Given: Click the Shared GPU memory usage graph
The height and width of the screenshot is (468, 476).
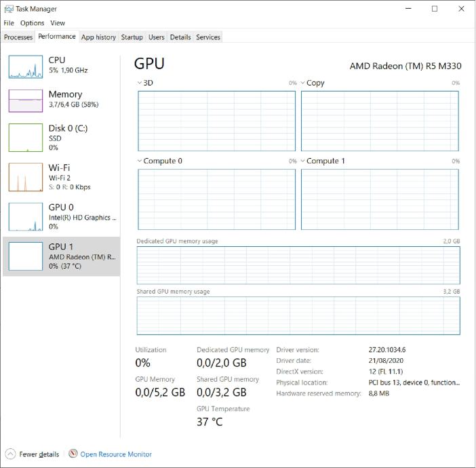Looking at the screenshot, I should pos(298,315).
